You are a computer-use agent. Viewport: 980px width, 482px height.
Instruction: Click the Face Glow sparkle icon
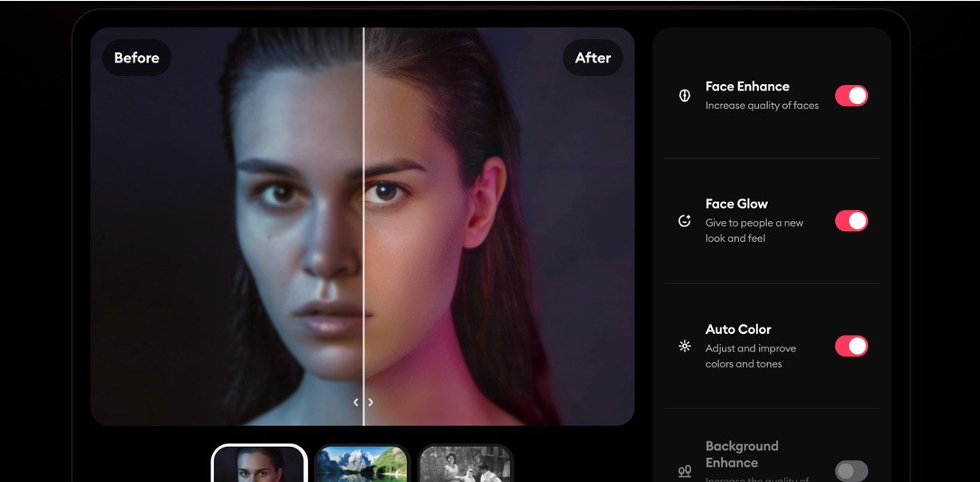tap(685, 221)
